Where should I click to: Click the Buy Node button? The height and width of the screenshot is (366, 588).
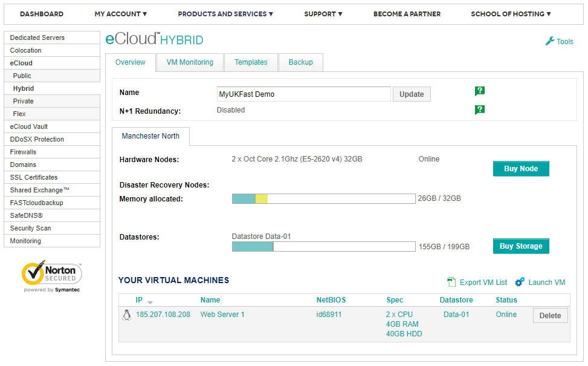pyautogui.click(x=521, y=169)
